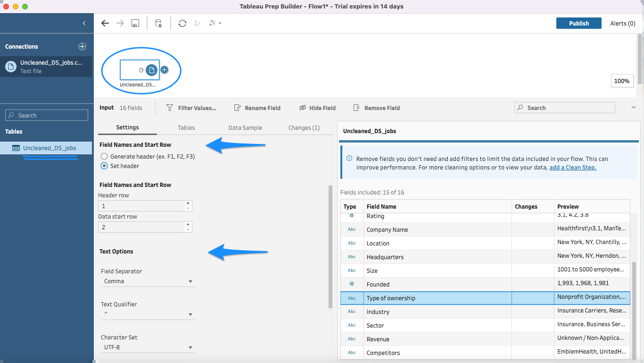Screen dimensions: 644x363
Task: Collapse the input pane with chevron
Action: [633, 108]
